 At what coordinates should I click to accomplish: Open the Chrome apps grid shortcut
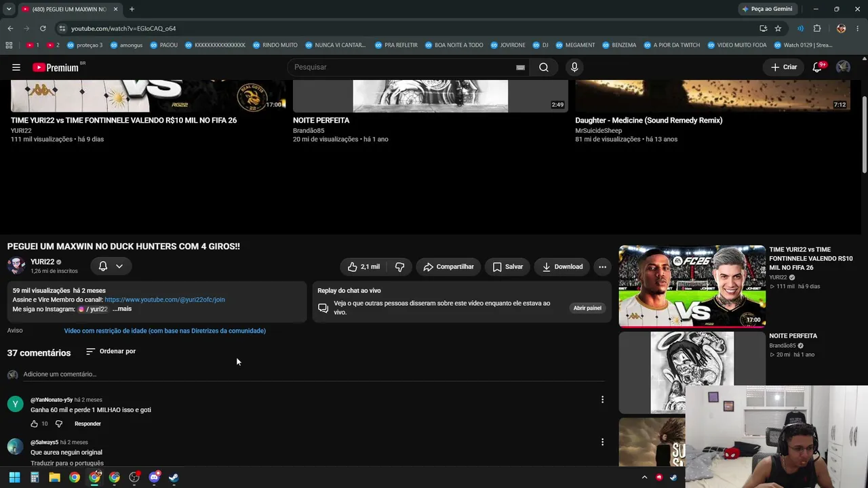pyautogui.click(x=9, y=45)
